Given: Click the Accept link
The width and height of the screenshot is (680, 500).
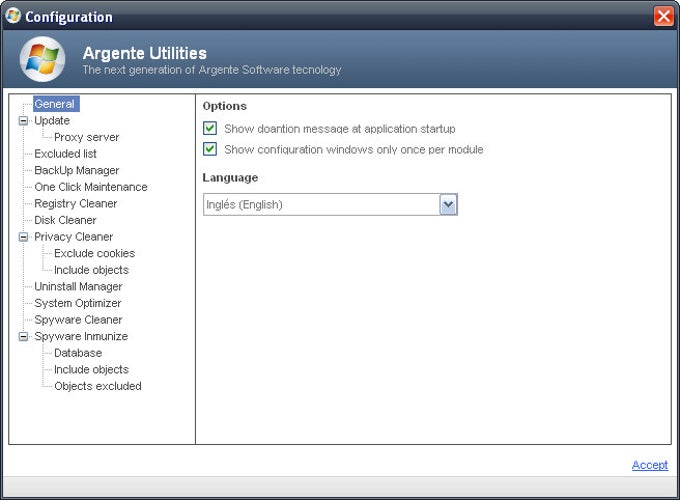Looking at the screenshot, I should click(650, 465).
